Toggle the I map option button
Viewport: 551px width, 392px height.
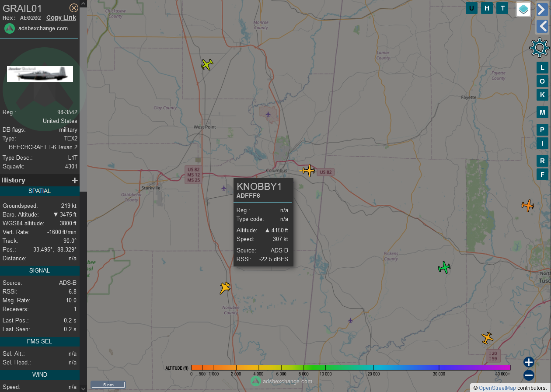[542, 143]
